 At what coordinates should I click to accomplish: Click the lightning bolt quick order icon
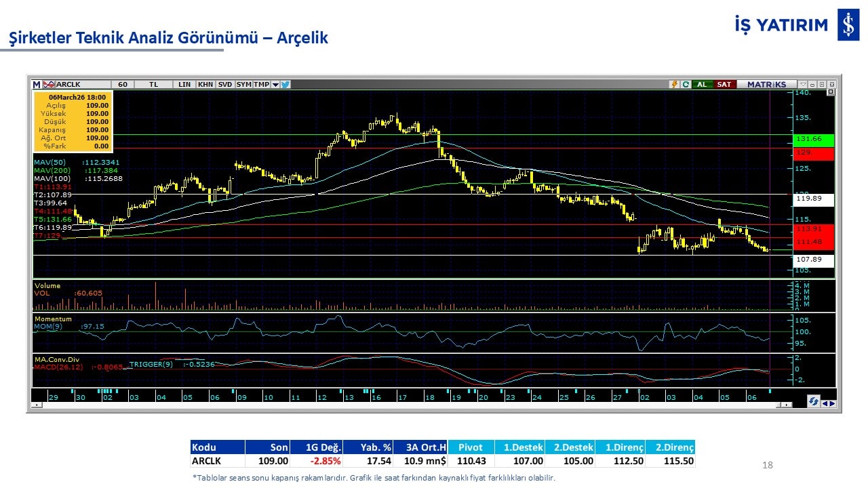pos(674,85)
